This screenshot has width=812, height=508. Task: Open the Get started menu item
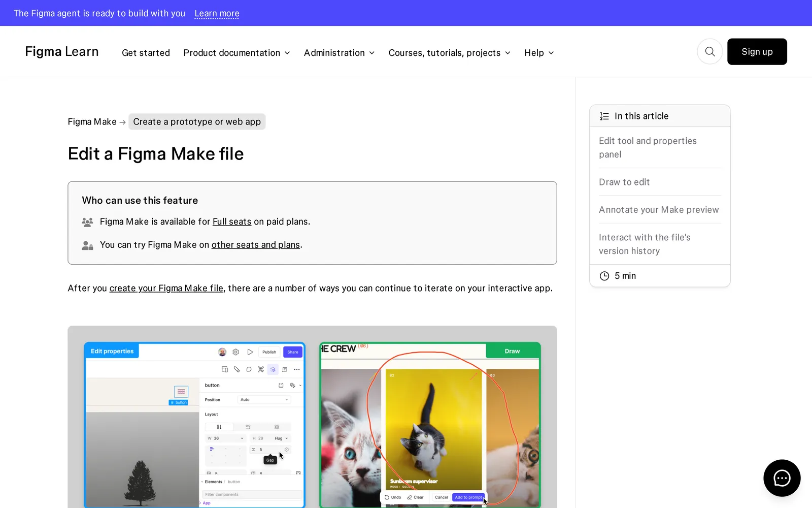[x=146, y=53]
